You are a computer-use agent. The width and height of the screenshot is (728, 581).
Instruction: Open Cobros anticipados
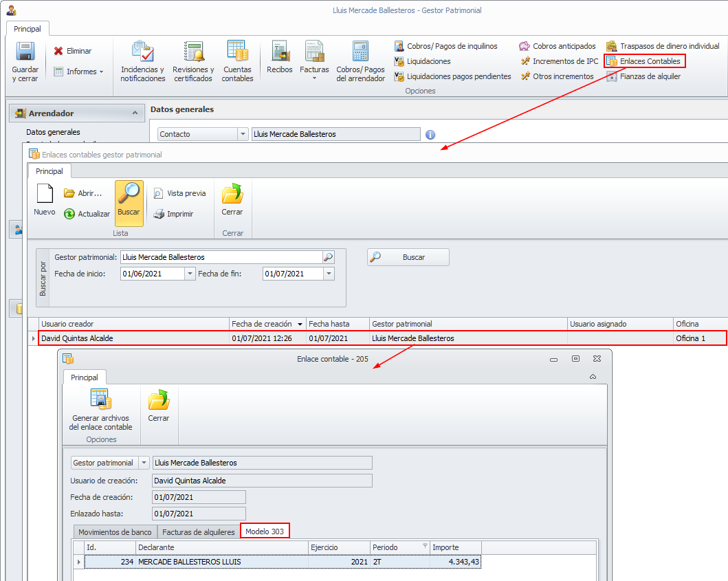pos(557,46)
